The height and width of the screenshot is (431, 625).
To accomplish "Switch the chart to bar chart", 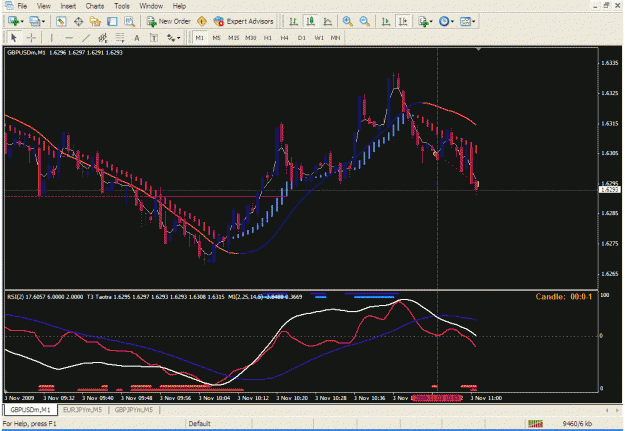I will pos(294,22).
